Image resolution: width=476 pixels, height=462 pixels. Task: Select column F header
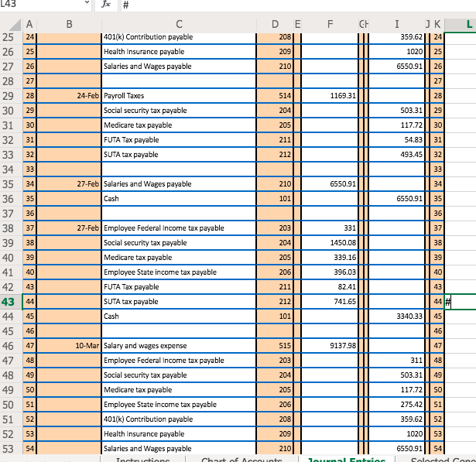(330, 24)
